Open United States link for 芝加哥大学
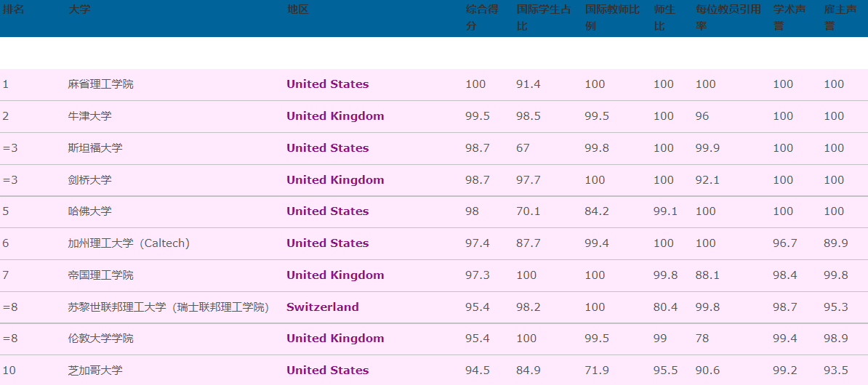This screenshot has width=868, height=385. click(327, 370)
